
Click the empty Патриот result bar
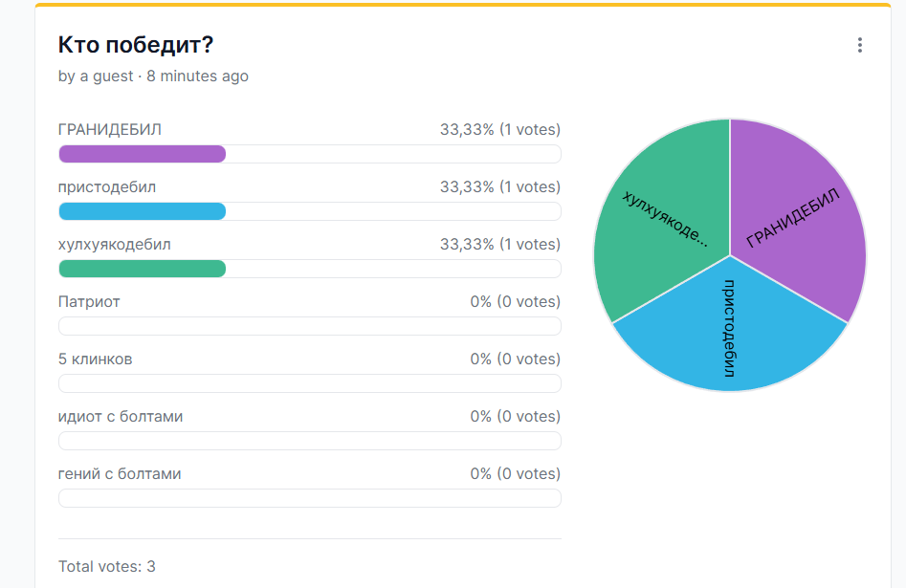pyautogui.click(x=310, y=326)
